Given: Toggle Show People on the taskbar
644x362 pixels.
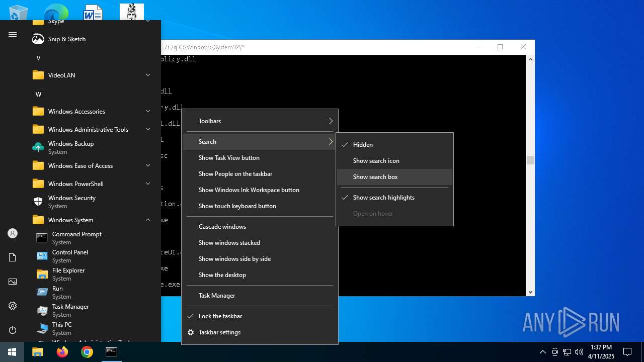Looking at the screenshot, I should (x=260, y=174).
